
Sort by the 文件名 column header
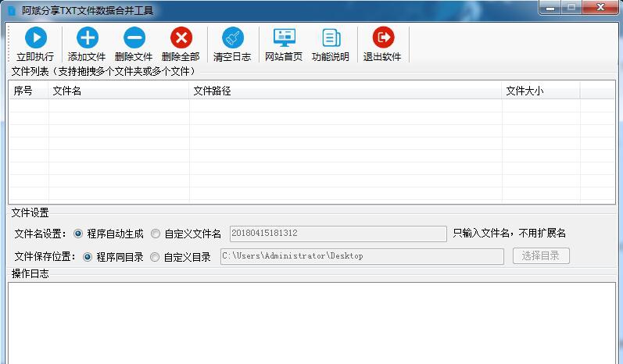[119, 91]
